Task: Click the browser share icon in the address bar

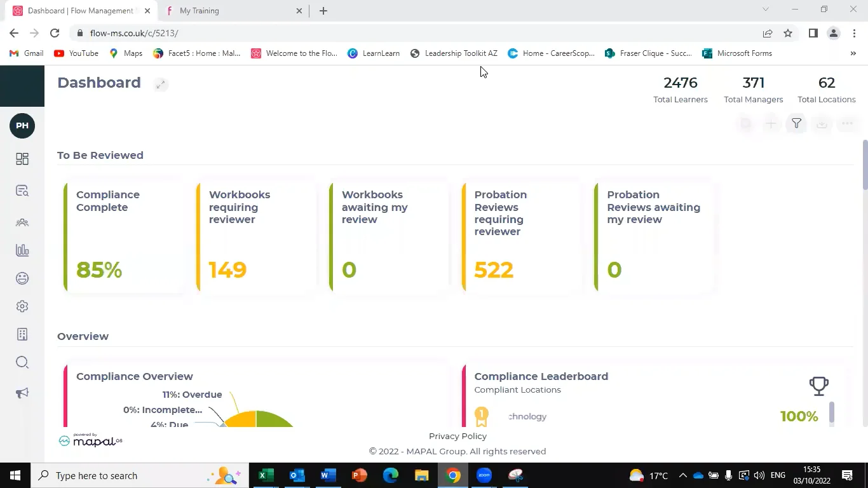Action: (x=768, y=33)
